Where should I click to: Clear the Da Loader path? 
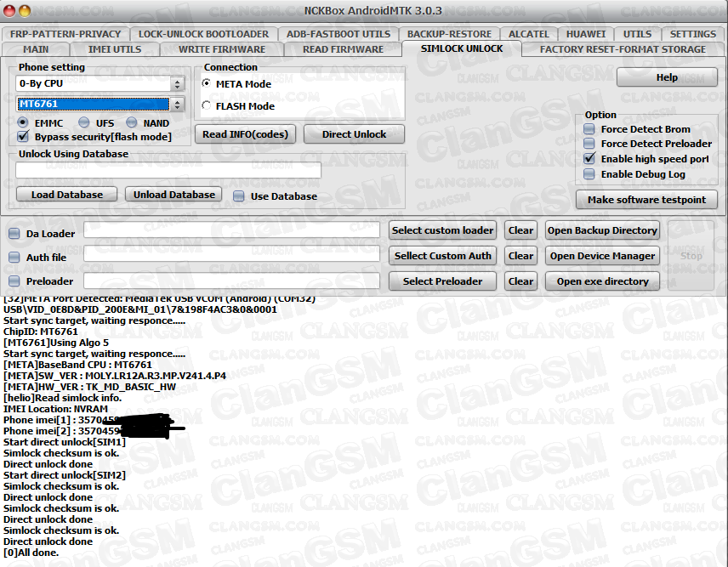(x=521, y=230)
